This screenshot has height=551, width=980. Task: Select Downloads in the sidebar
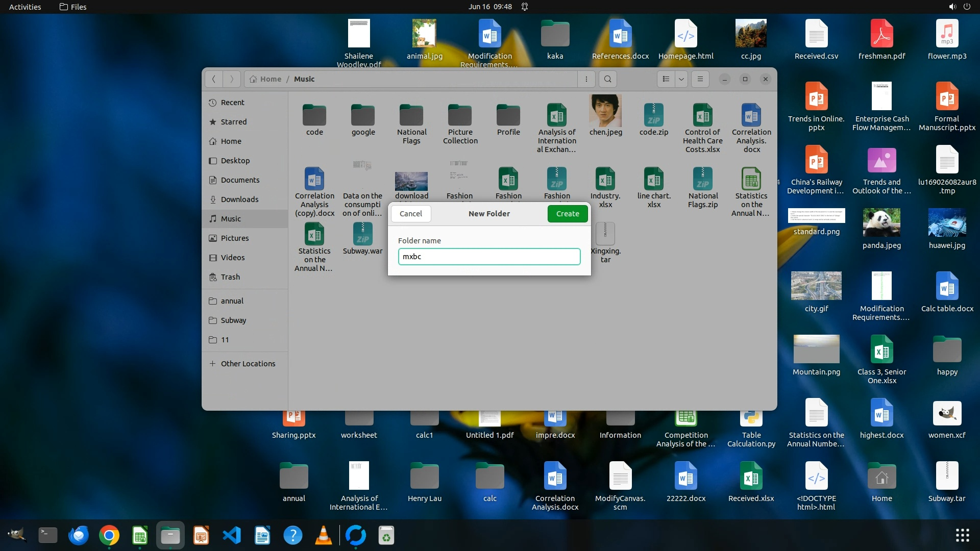[239, 199]
